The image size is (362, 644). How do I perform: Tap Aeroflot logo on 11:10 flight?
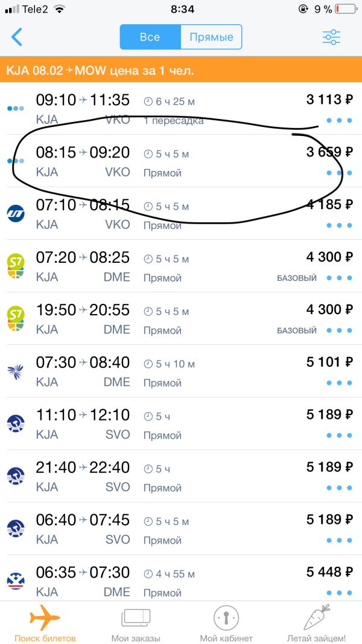(x=16, y=424)
